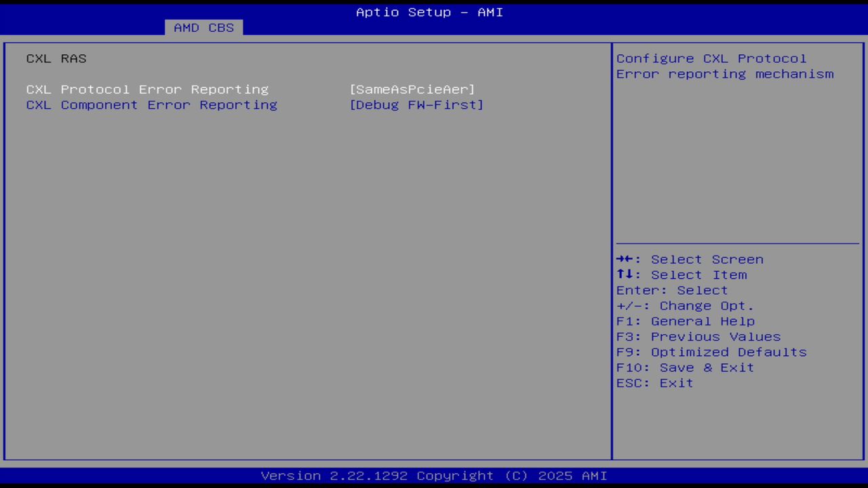The height and width of the screenshot is (488, 868).
Task: Click the 'F3: Previous Values' hint
Action: pyautogui.click(x=698, y=338)
